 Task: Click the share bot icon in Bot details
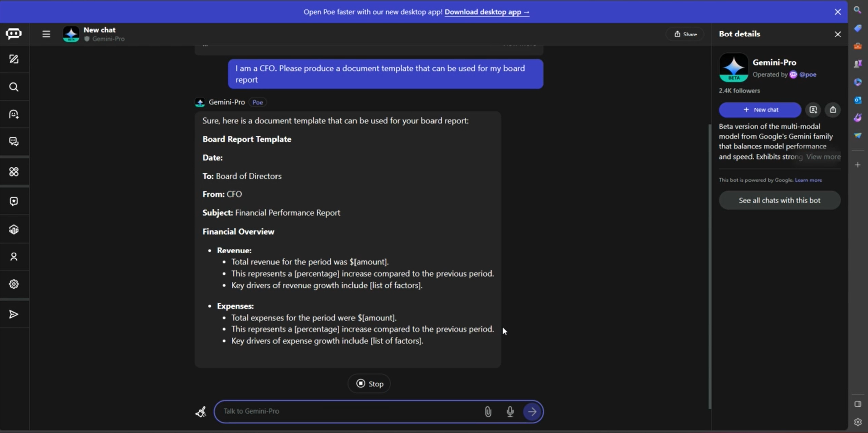click(833, 110)
